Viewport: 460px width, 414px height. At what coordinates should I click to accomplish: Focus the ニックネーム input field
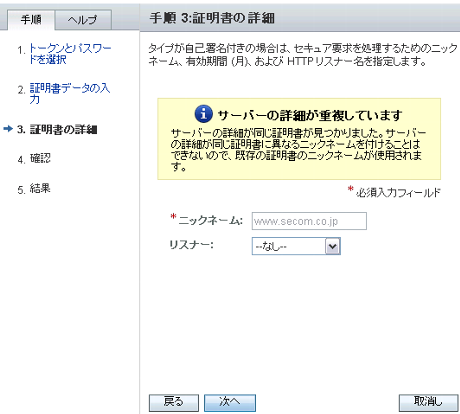[x=309, y=221]
